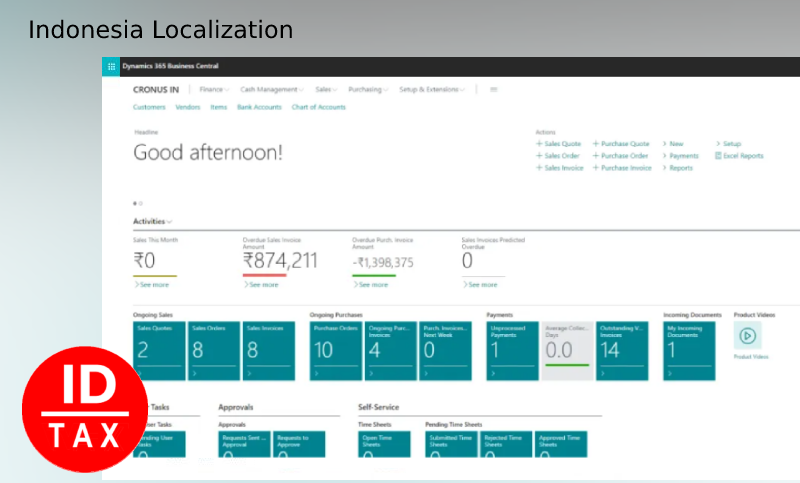
Task: Open Requests Sent for Approval tile
Action: point(244,444)
